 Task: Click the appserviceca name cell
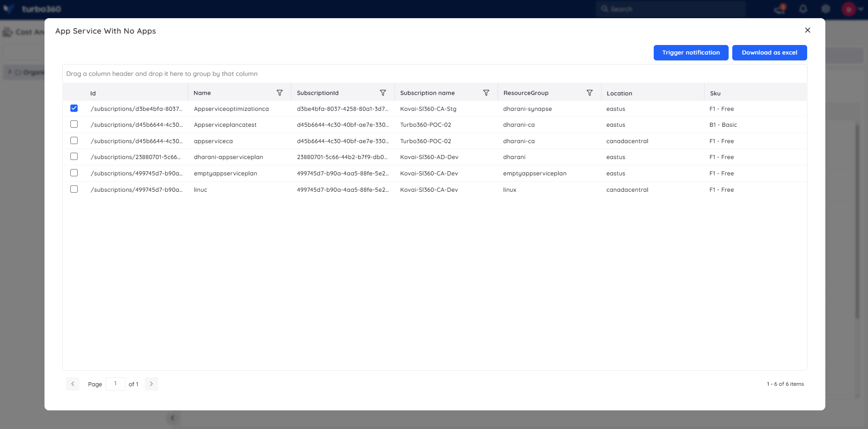point(213,141)
